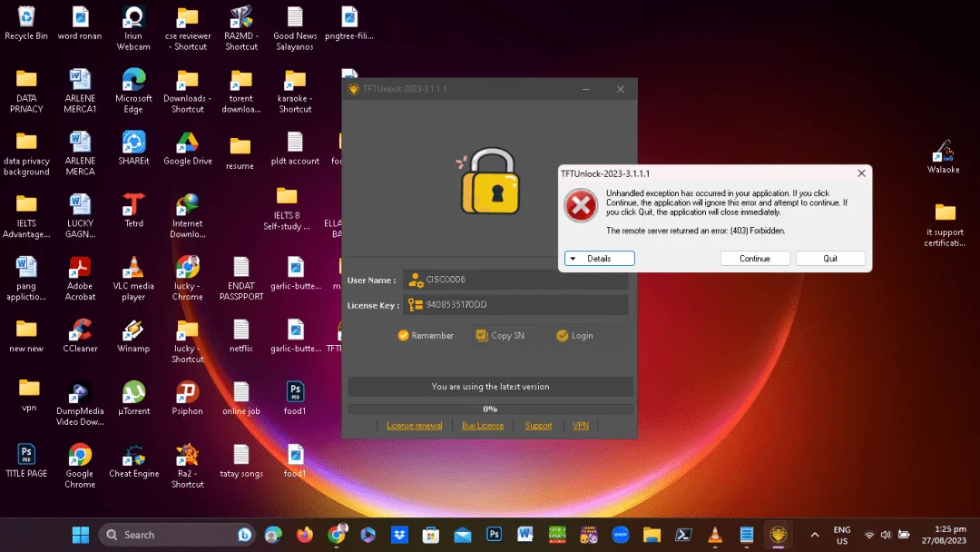Click the ENG US language indicator
The height and width of the screenshot is (552, 980).
click(x=842, y=535)
